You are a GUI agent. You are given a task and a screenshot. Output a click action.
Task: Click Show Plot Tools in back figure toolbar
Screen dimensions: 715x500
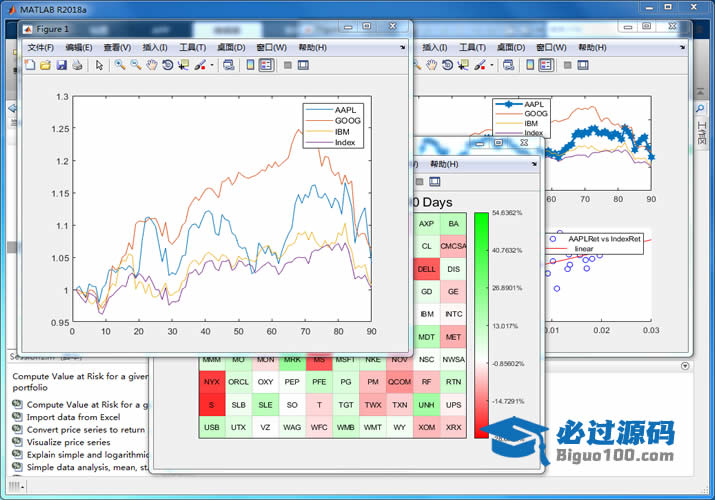[x=583, y=65]
